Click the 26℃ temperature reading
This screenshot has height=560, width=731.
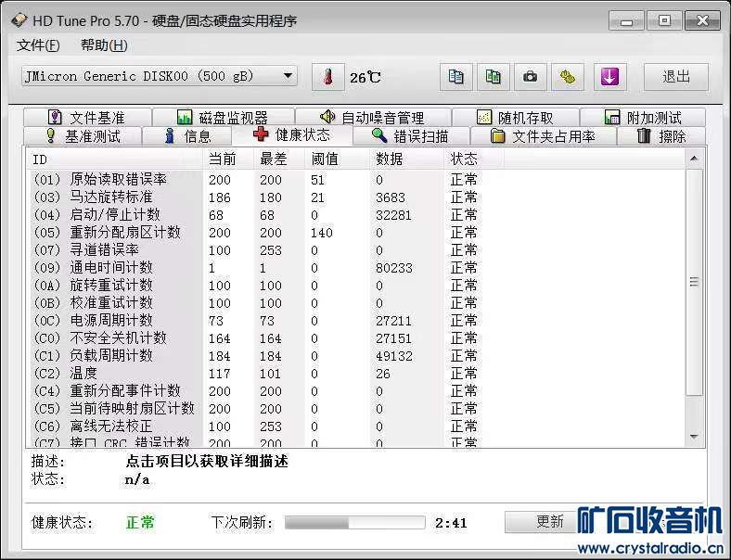tap(365, 77)
